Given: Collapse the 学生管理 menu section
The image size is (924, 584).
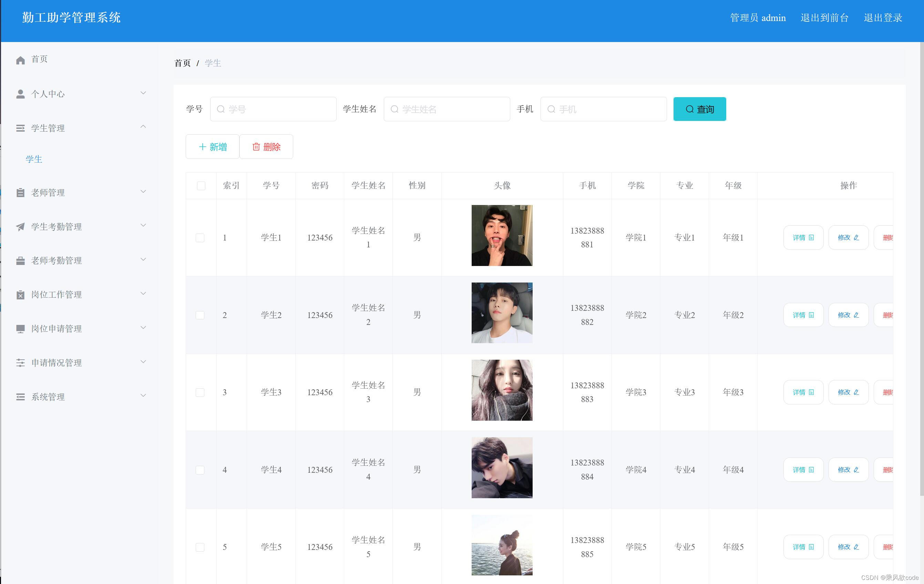Looking at the screenshot, I should click(144, 127).
